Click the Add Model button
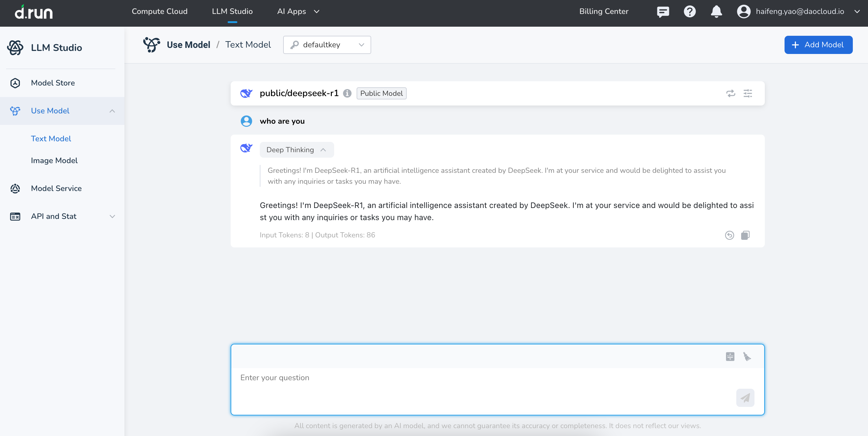The height and width of the screenshot is (436, 868). pos(818,45)
